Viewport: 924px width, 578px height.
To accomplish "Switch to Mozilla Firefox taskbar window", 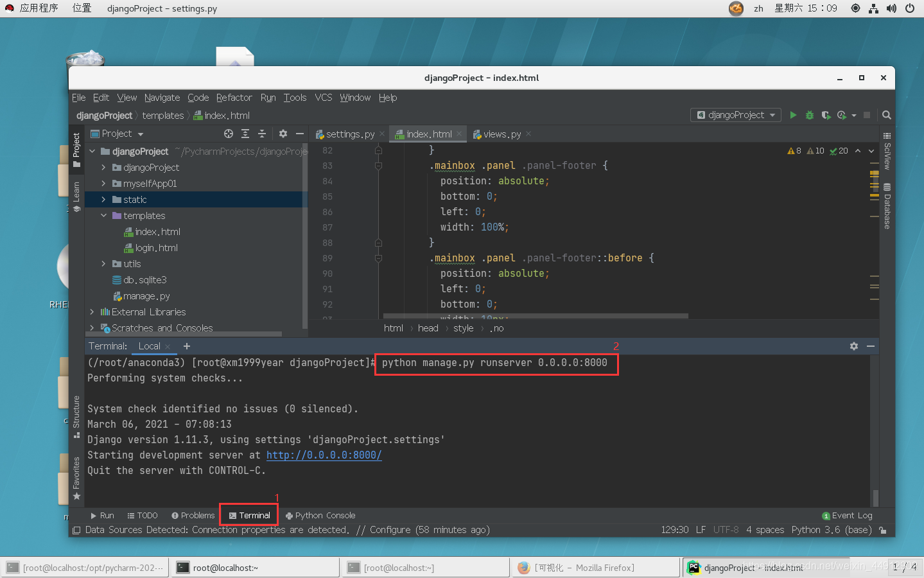I will coord(595,568).
